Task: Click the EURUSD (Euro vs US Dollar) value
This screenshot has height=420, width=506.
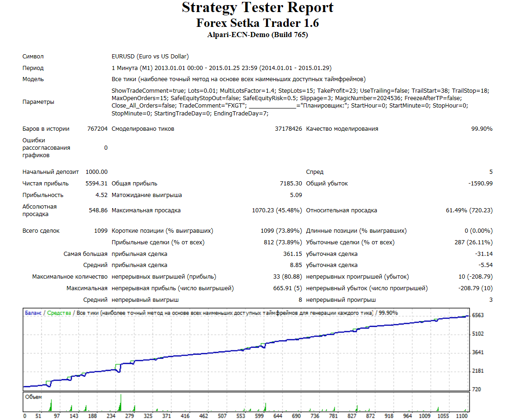Action: [x=150, y=57]
